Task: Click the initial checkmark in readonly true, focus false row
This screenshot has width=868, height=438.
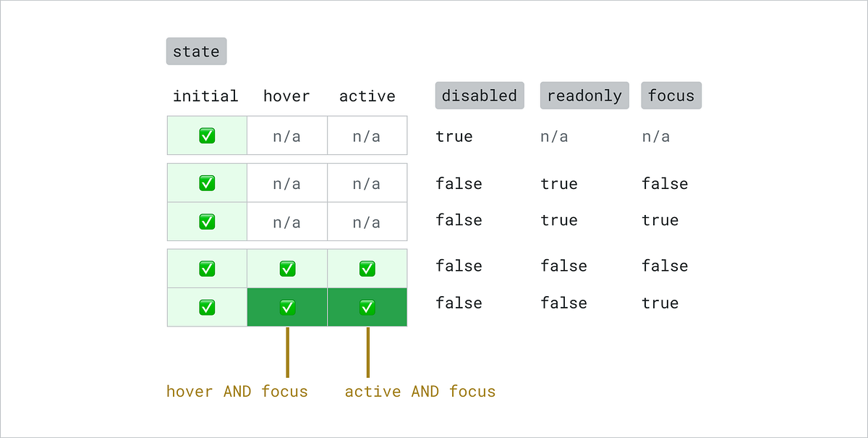Action: point(207,183)
